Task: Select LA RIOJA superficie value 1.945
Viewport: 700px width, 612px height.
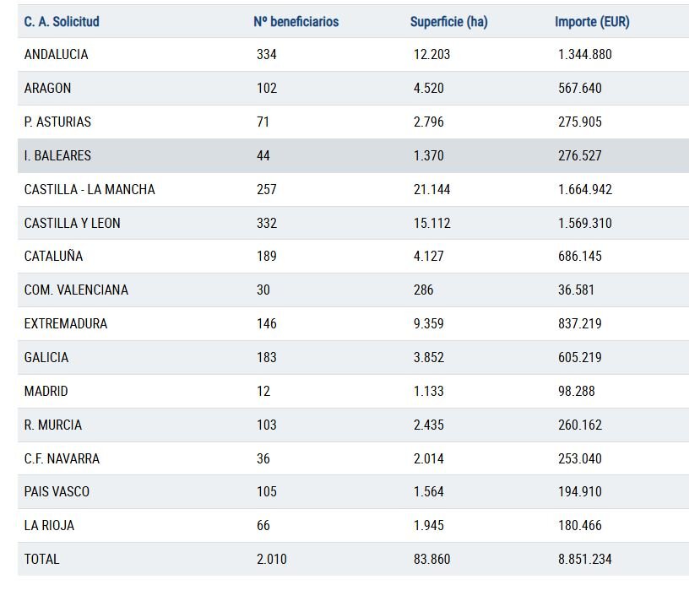Action: [429, 525]
